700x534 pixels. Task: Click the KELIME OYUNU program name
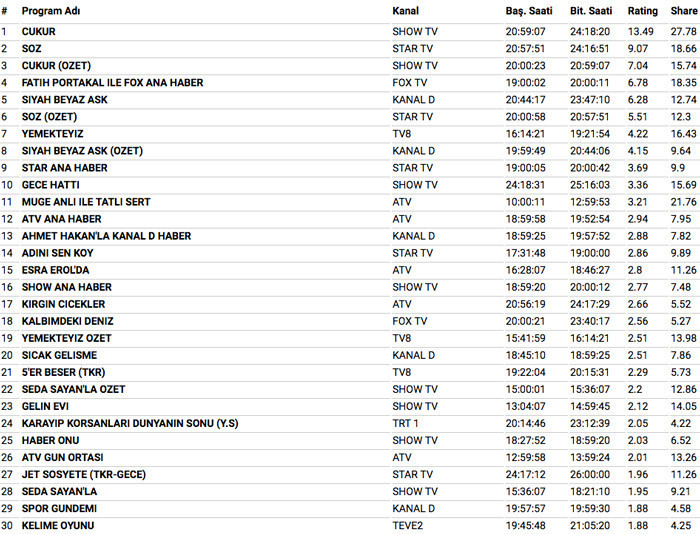click(x=57, y=525)
